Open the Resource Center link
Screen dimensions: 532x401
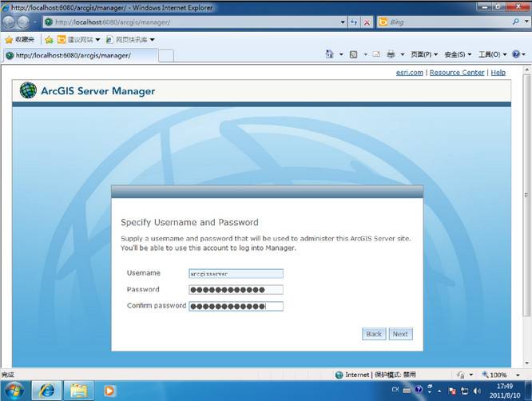[x=457, y=72]
